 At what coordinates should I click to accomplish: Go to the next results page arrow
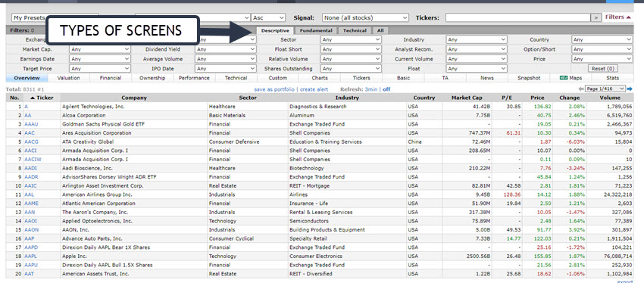[x=630, y=89]
